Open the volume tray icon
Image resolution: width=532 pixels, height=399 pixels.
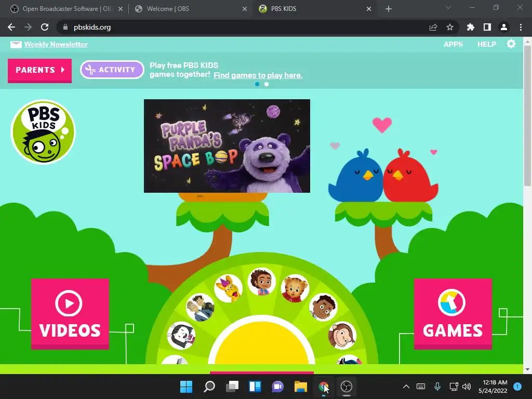(467, 386)
